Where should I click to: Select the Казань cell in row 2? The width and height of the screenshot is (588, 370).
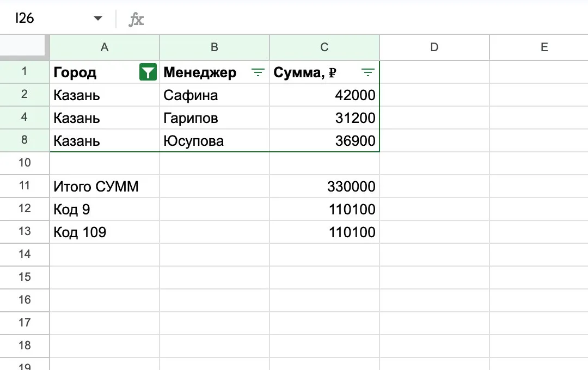[105, 95]
